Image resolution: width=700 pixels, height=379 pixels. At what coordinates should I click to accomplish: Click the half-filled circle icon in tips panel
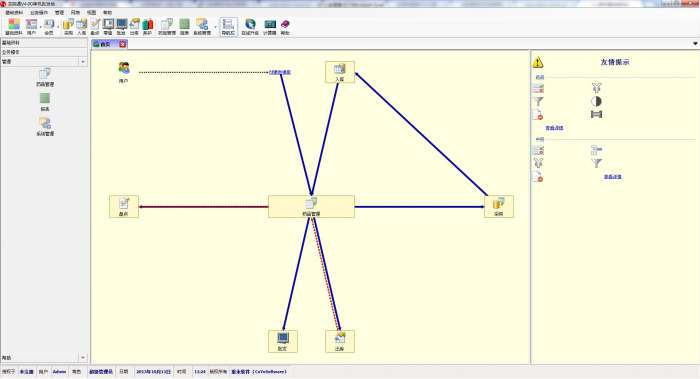596,101
